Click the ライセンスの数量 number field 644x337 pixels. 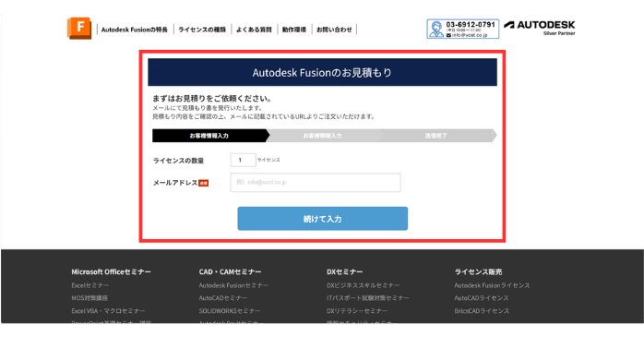(x=244, y=160)
